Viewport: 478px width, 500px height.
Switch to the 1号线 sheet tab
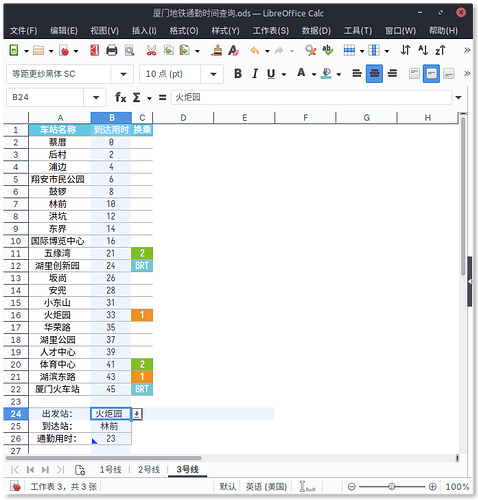pos(111,469)
